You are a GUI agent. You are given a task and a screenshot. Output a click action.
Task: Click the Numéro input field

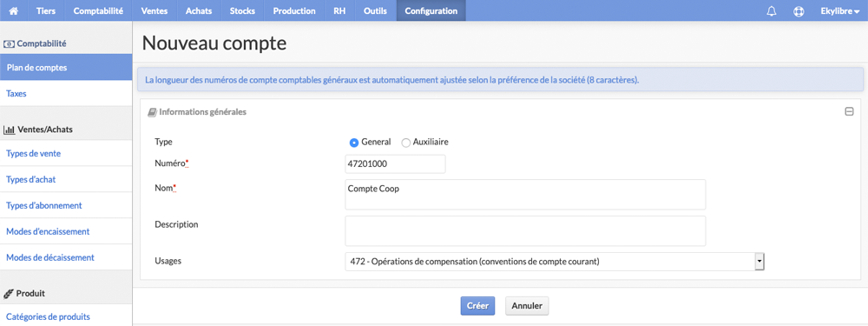point(395,164)
